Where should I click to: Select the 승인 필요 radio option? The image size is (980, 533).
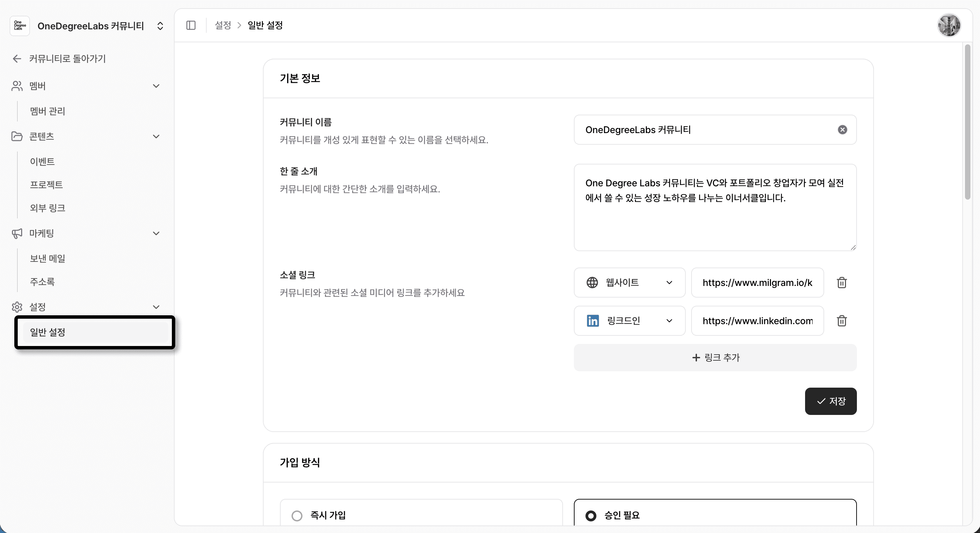click(x=591, y=516)
